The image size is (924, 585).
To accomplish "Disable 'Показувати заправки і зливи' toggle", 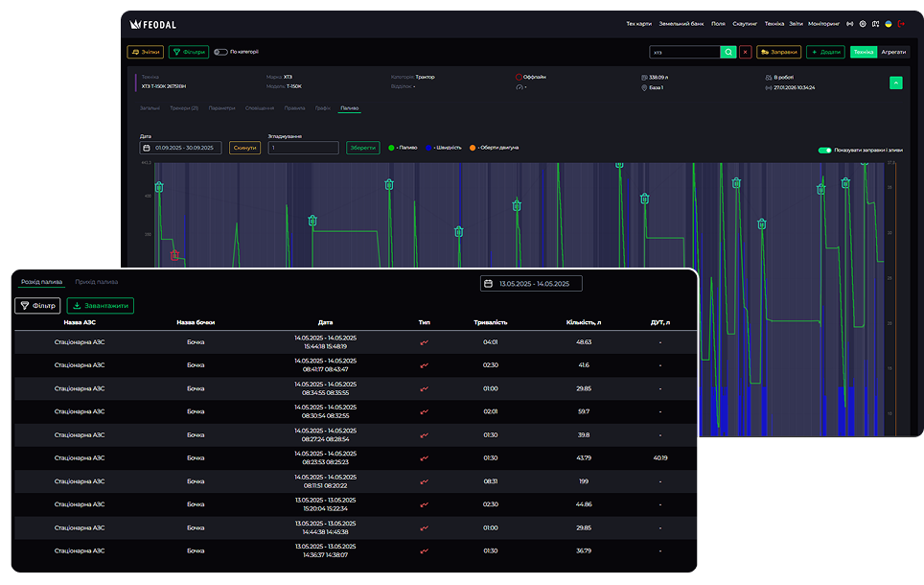I will coord(824,151).
